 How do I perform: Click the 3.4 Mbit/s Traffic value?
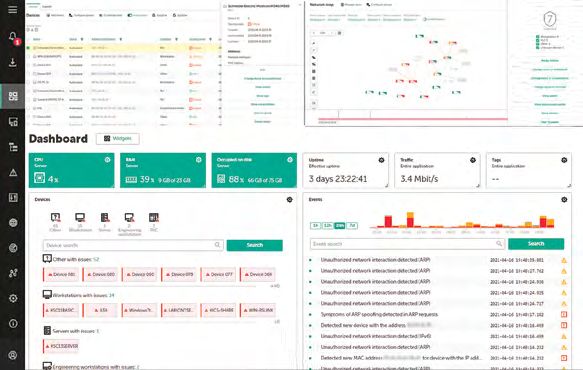click(x=419, y=179)
